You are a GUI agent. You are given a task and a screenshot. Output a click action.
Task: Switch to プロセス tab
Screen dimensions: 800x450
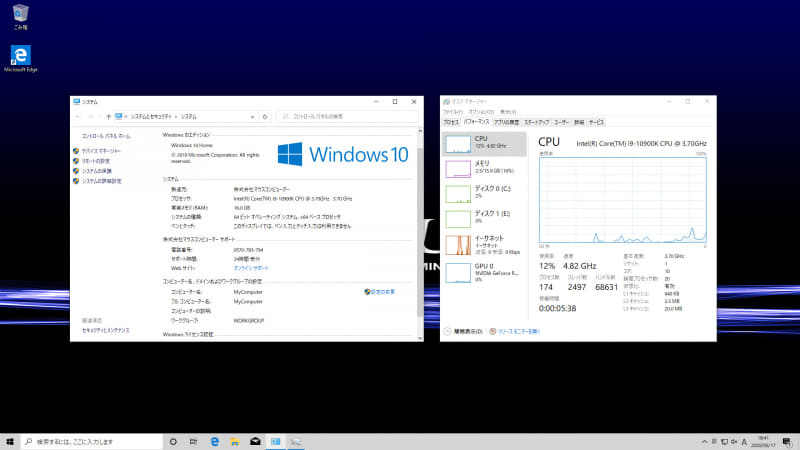pos(451,122)
